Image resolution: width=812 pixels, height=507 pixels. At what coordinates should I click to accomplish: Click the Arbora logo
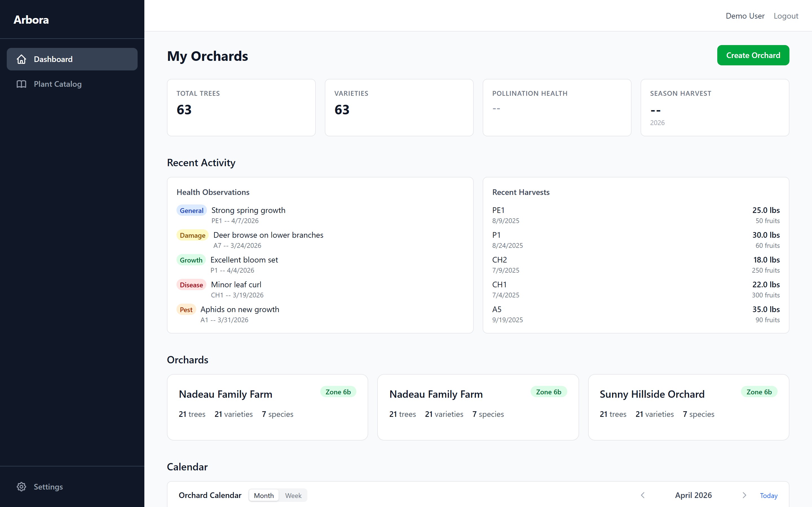tap(31, 20)
